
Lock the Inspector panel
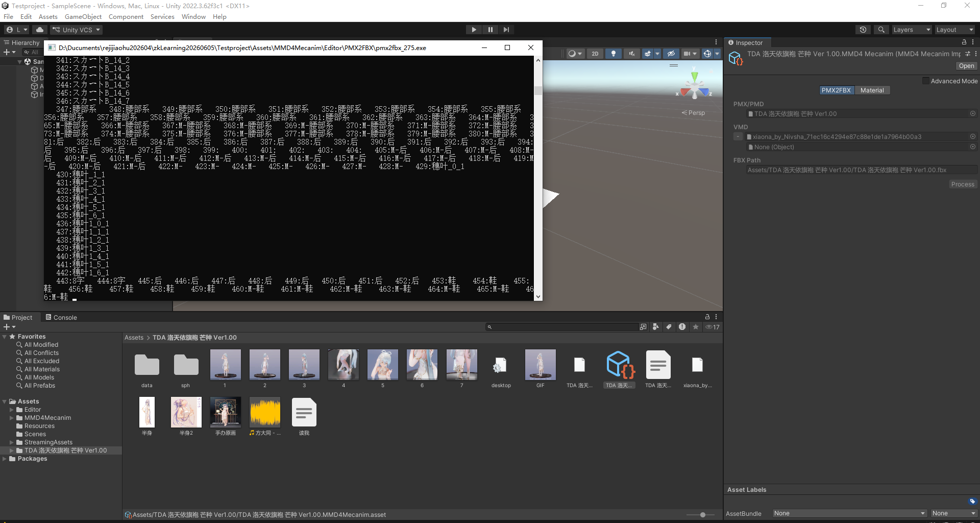[x=964, y=42]
